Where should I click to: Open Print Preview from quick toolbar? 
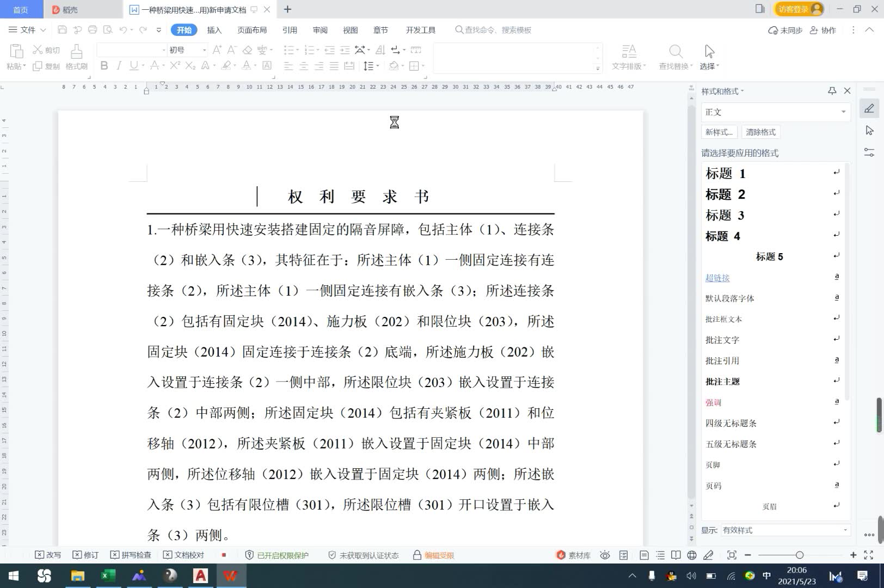pyautogui.click(x=108, y=30)
